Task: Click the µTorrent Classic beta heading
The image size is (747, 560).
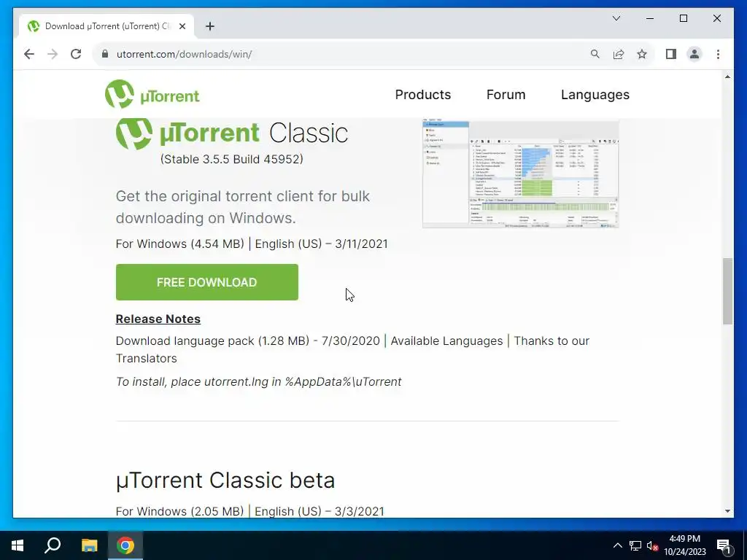Action: (225, 480)
